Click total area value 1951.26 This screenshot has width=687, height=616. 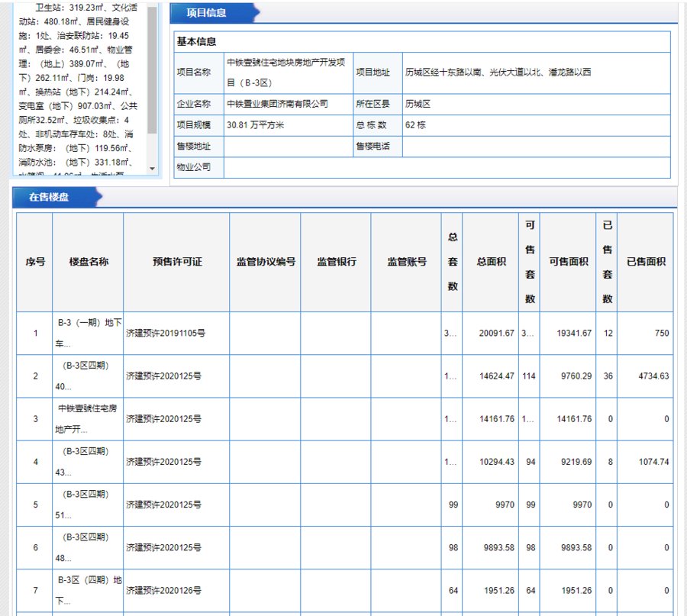[x=498, y=591]
